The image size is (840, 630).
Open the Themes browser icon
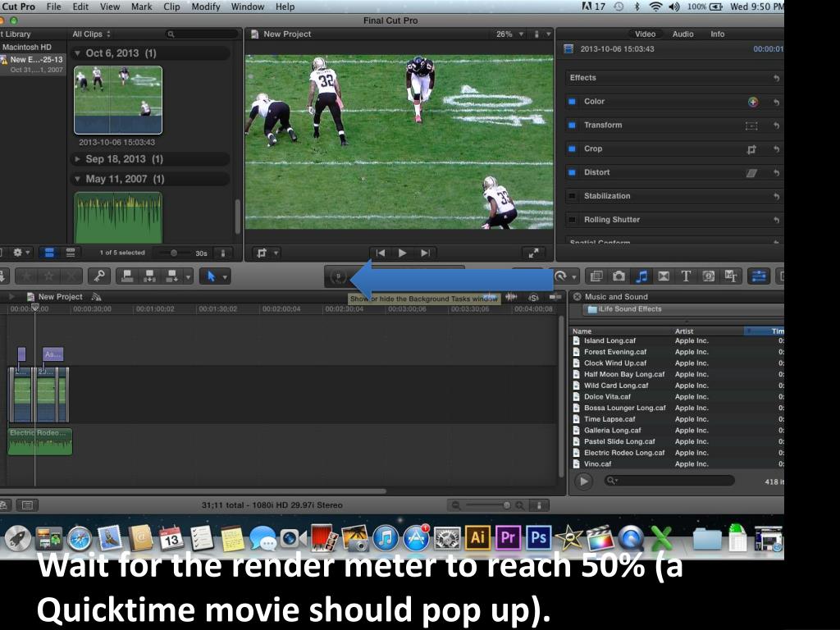(x=731, y=276)
